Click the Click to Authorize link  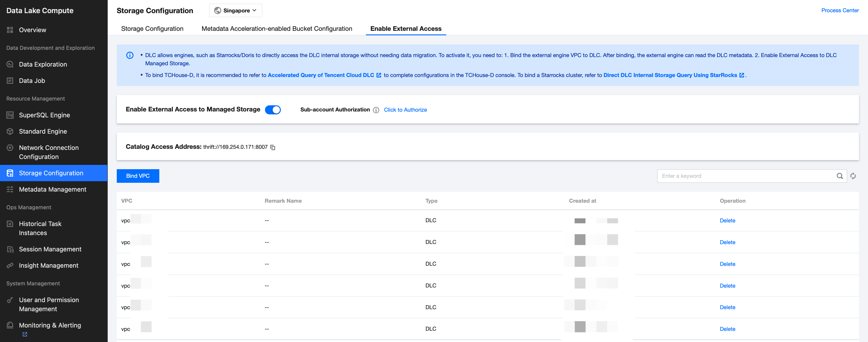[x=405, y=110]
